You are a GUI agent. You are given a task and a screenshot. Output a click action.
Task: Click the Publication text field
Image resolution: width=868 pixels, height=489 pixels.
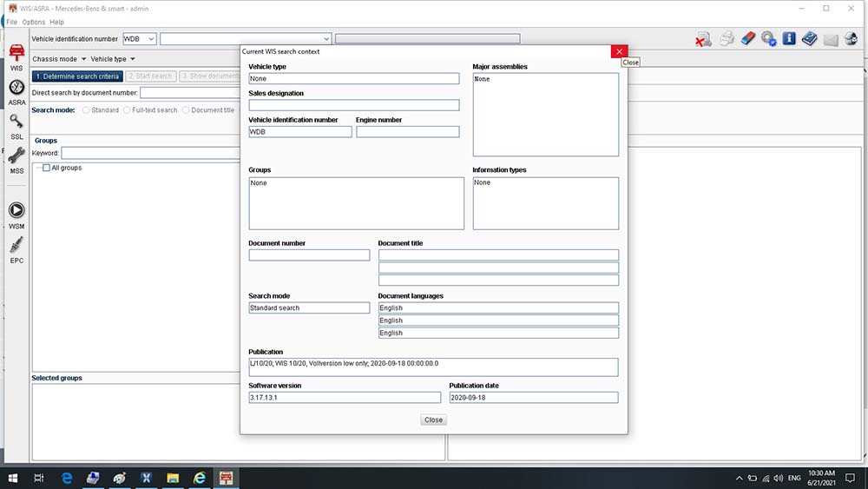point(433,367)
